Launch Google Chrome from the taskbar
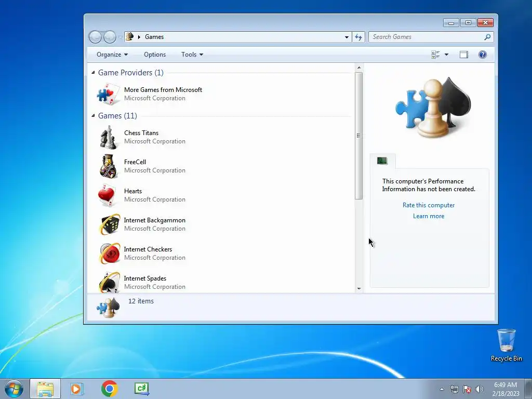This screenshot has height=399, width=532. point(109,389)
